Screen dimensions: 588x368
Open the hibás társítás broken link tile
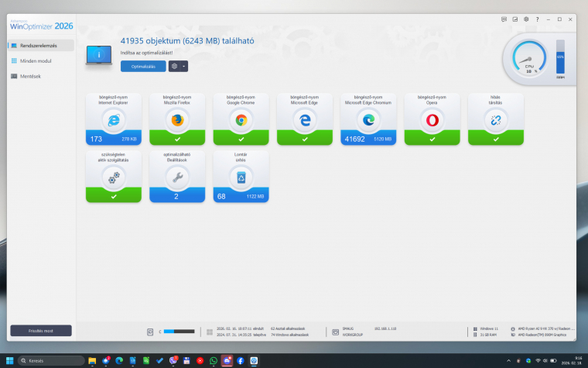pyautogui.click(x=495, y=120)
